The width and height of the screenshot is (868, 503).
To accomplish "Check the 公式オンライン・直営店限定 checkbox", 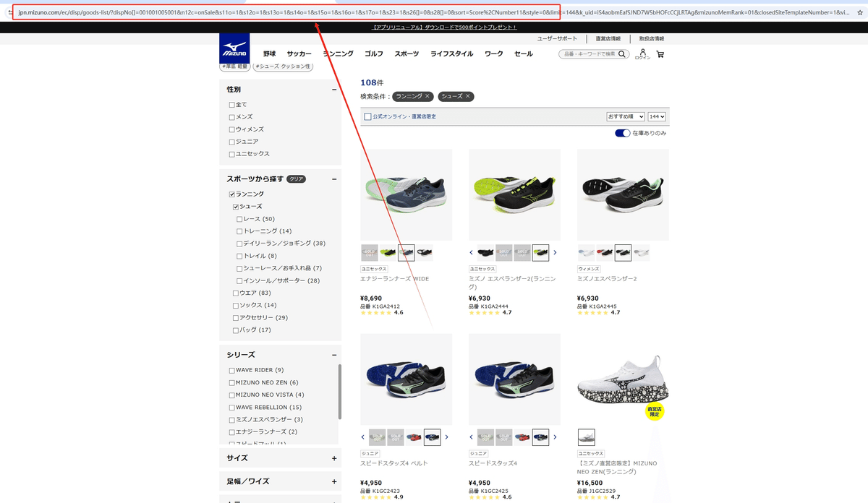I will (x=367, y=116).
